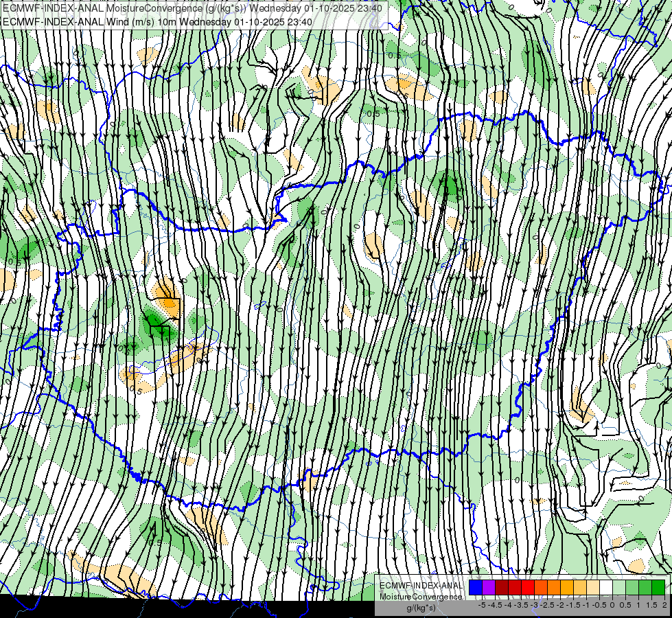
Task: Click the legend tick value -2.5
Action: click(x=548, y=605)
